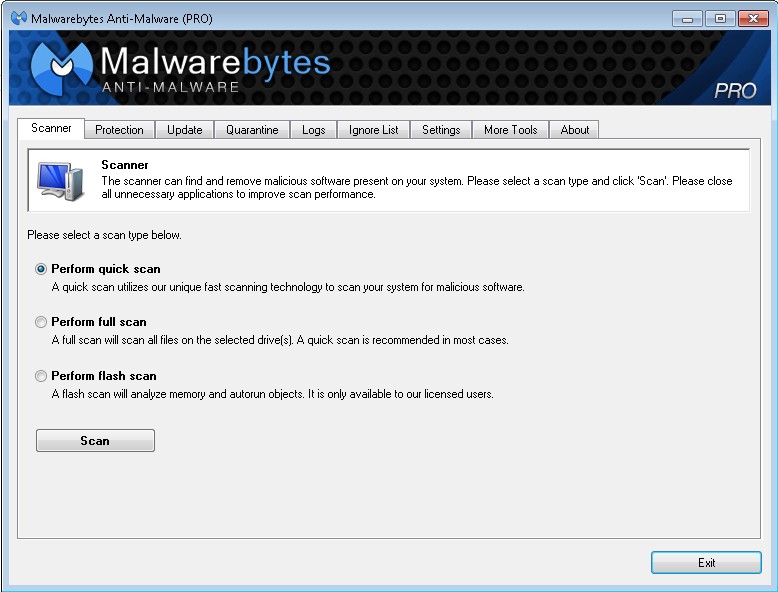The height and width of the screenshot is (592, 778).
Task: Click the Scanner computer monitor icon
Action: tap(61, 180)
